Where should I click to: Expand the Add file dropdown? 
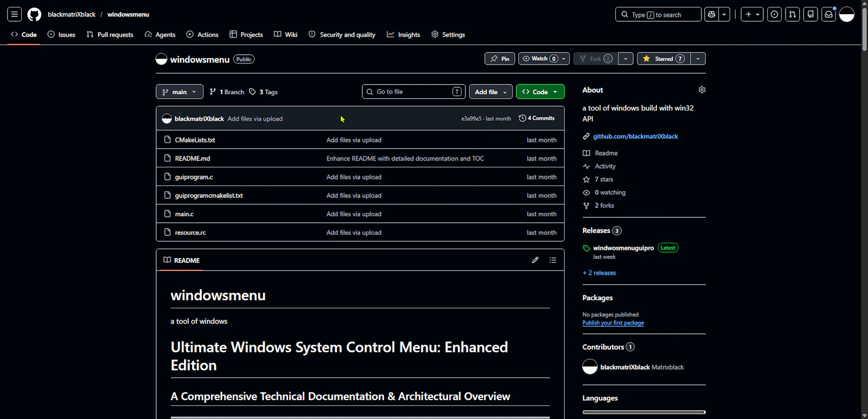(x=490, y=92)
